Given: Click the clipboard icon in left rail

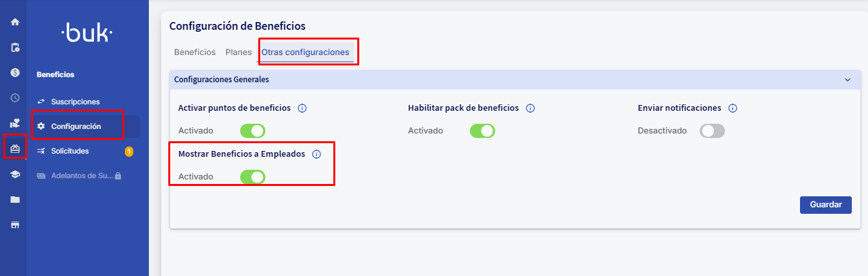Looking at the screenshot, I should [15, 47].
